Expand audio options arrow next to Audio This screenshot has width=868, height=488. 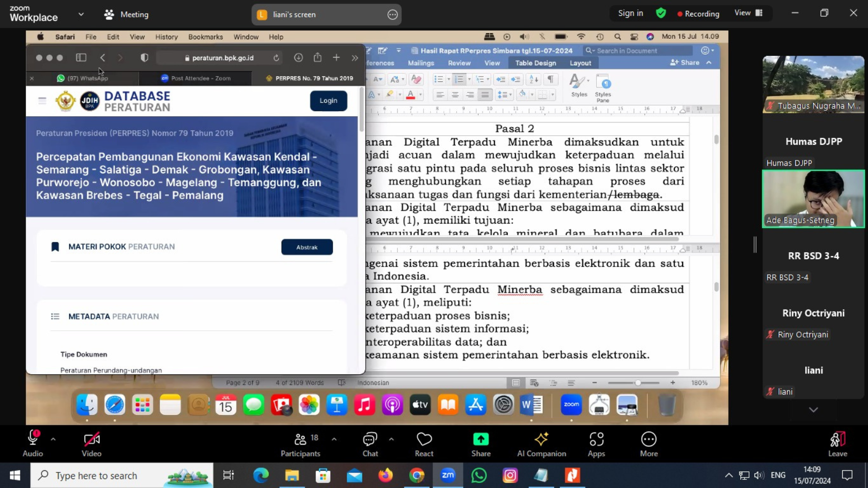click(x=53, y=439)
